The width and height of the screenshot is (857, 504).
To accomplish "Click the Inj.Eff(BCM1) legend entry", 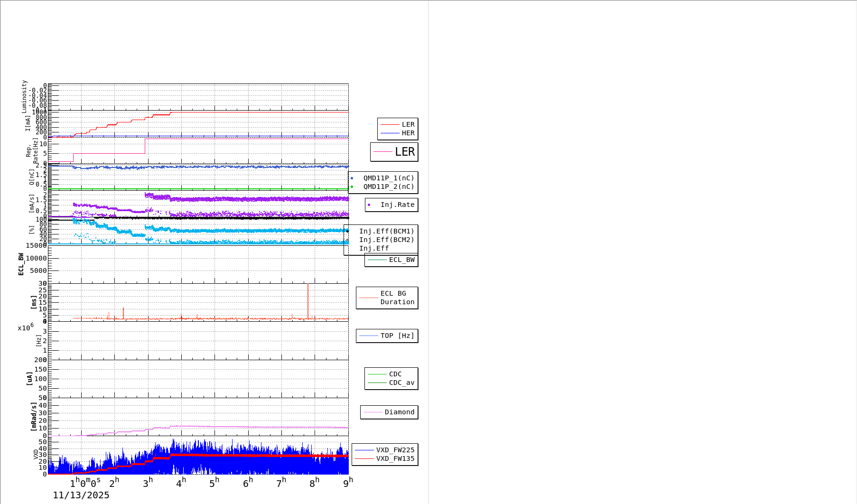I will [x=386, y=232].
